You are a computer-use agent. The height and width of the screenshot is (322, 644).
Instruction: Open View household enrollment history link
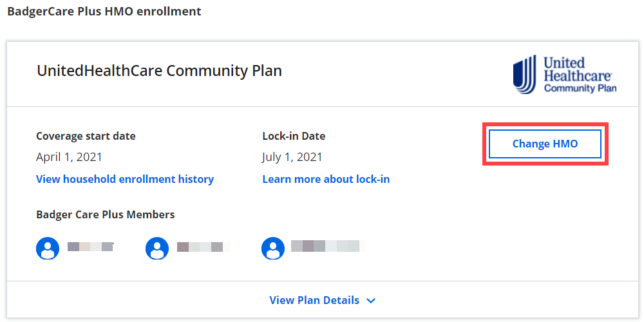click(125, 179)
